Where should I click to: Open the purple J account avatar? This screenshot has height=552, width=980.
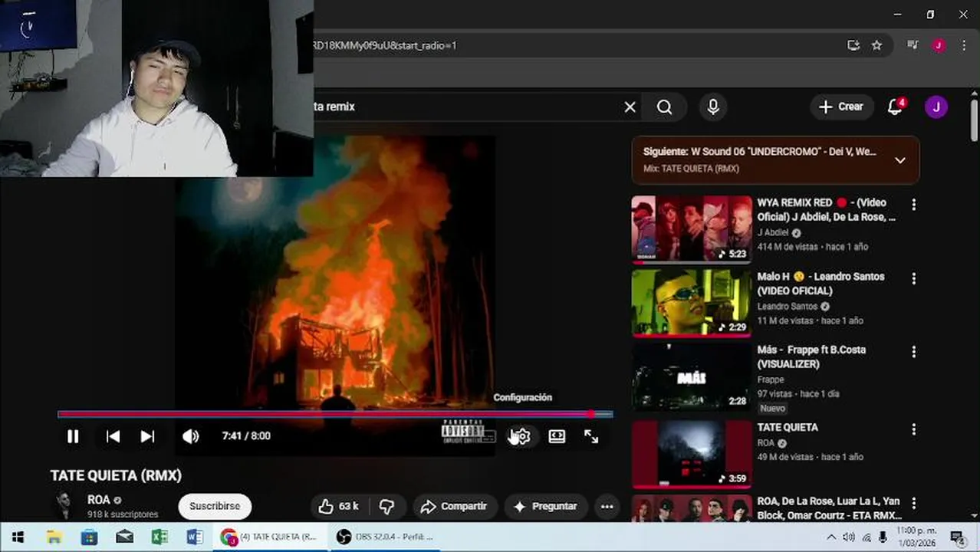point(936,107)
